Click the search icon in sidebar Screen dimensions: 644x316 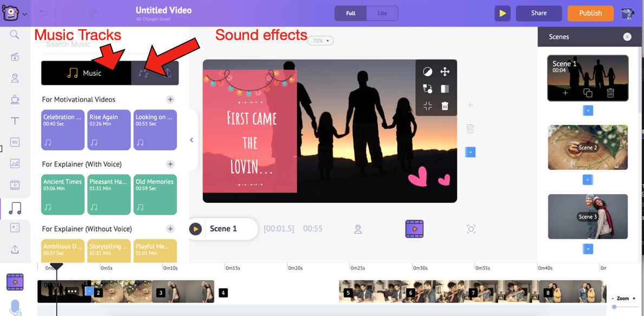point(15,35)
